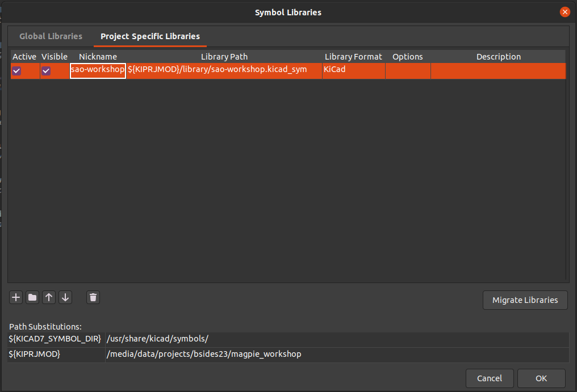Select the Project Specific Libraries tab
577x392 pixels.
(x=150, y=36)
